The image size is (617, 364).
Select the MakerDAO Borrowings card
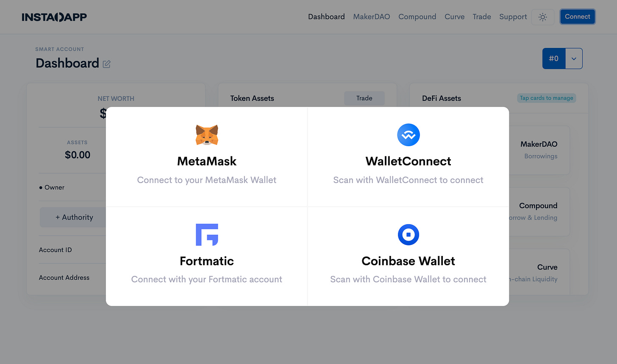coord(539,150)
